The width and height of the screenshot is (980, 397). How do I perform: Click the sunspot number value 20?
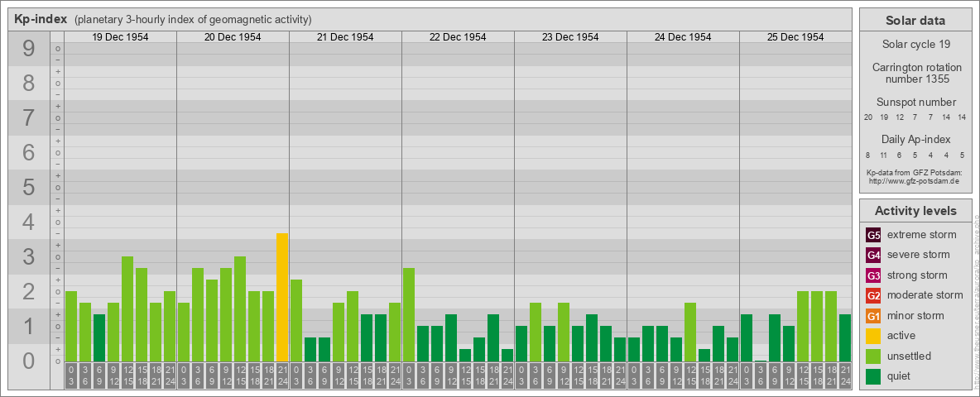coord(868,117)
